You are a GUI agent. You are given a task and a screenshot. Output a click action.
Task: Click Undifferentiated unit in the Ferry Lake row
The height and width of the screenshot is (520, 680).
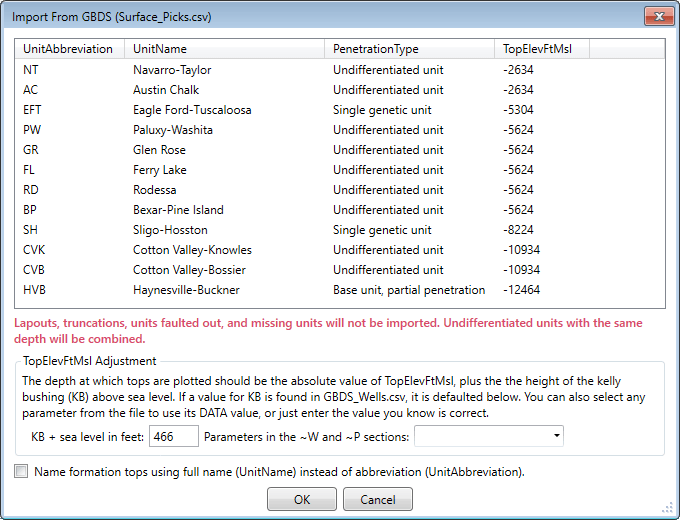pos(388,170)
